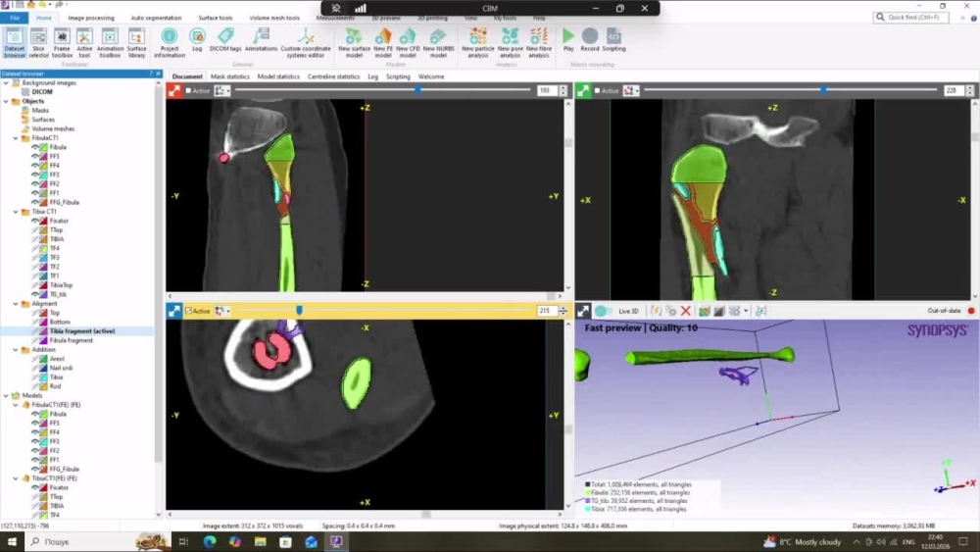
Task: Open the Surface library
Action: (136, 42)
